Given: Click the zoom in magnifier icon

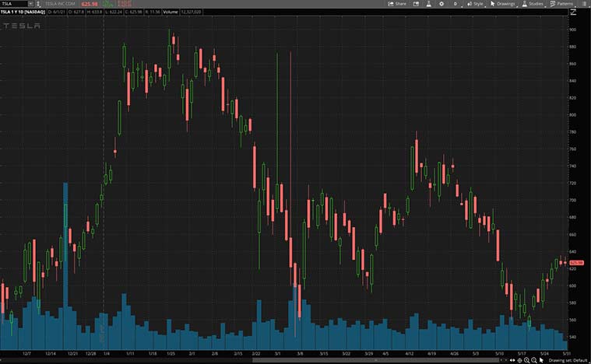Looking at the screenshot, I should [527, 360].
